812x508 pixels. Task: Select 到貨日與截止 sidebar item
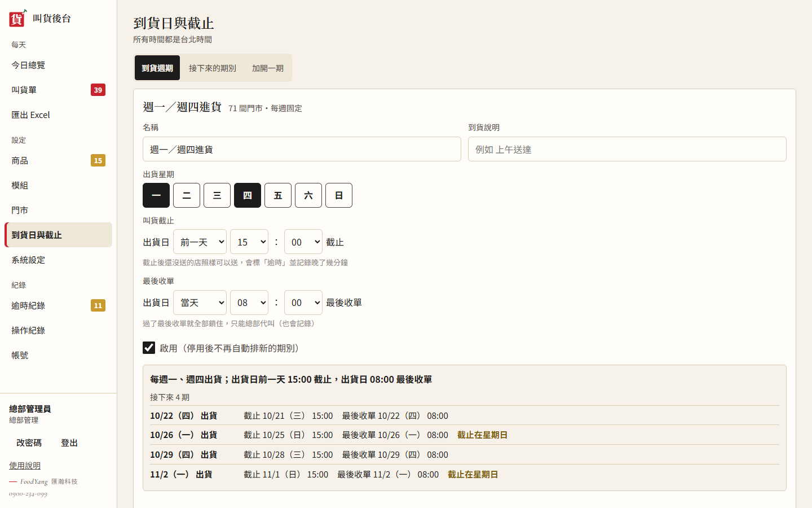click(x=58, y=235)
